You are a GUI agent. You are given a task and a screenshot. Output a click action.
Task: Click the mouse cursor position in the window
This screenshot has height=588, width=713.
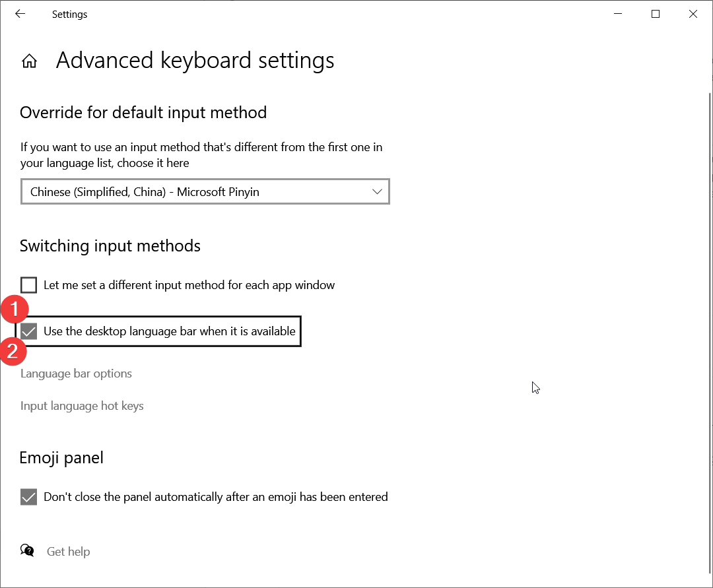coord(535,387)
